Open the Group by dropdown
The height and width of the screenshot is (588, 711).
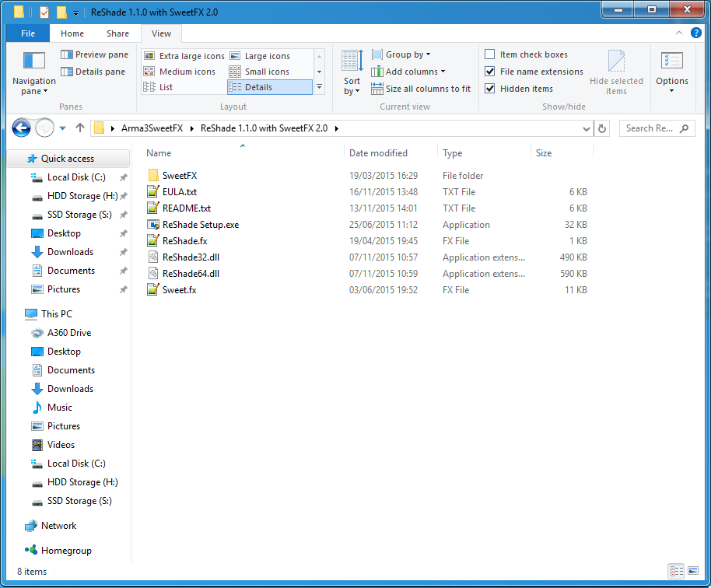(x=401, y=54)
